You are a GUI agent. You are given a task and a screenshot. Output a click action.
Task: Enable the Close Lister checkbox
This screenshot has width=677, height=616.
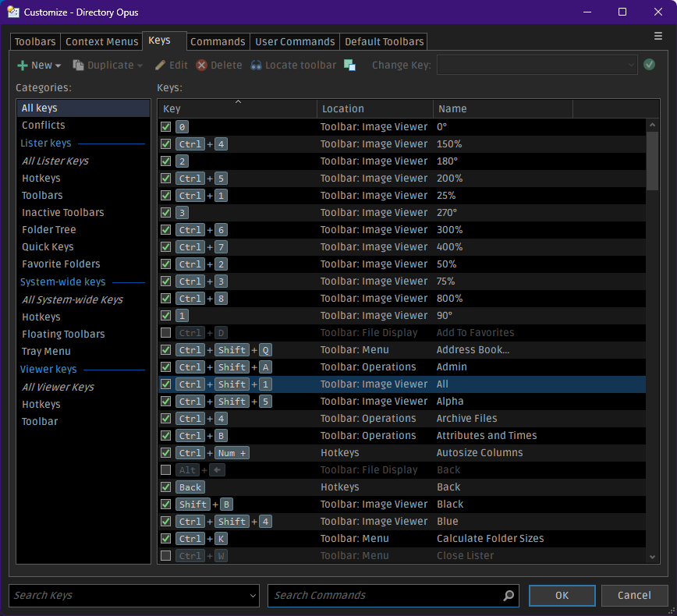coord(166,555)
